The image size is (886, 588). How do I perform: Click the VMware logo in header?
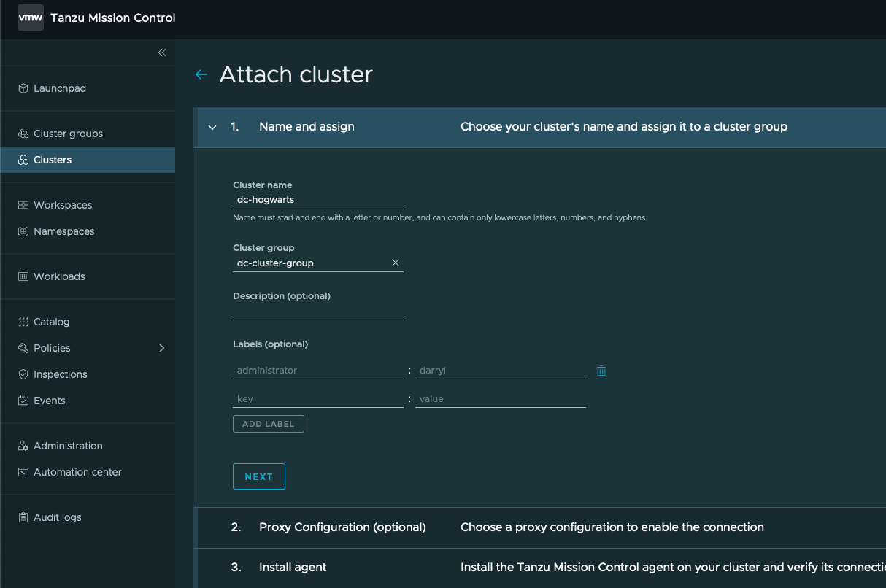click(x=30, y=18)
